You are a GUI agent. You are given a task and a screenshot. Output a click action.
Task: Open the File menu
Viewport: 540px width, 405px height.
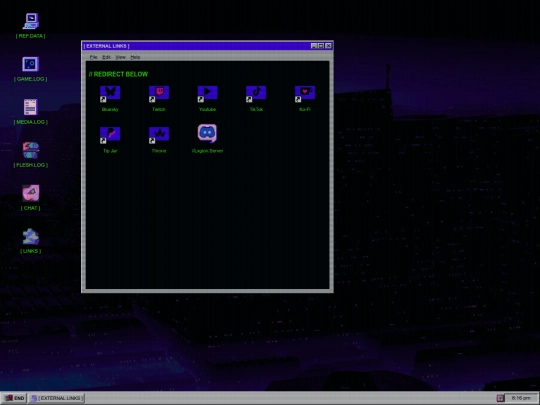93,57
